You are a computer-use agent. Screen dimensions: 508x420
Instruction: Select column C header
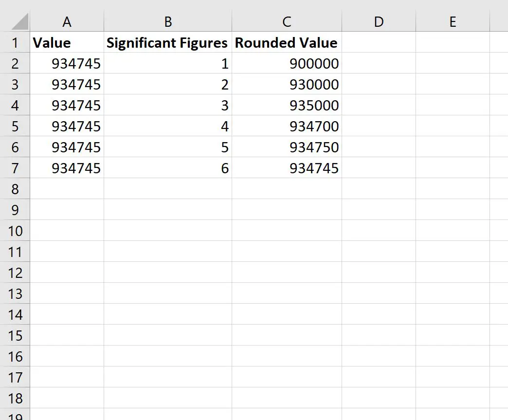tap(286, 21)
